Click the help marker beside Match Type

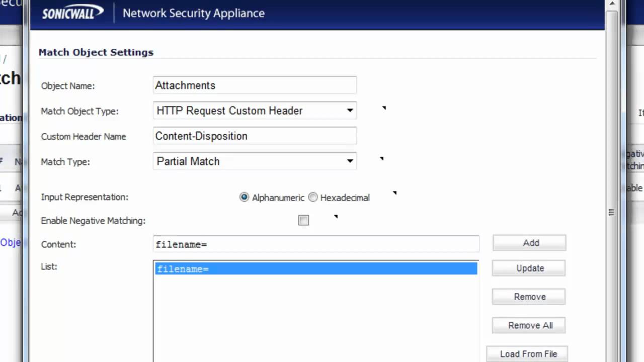[382, 159]
